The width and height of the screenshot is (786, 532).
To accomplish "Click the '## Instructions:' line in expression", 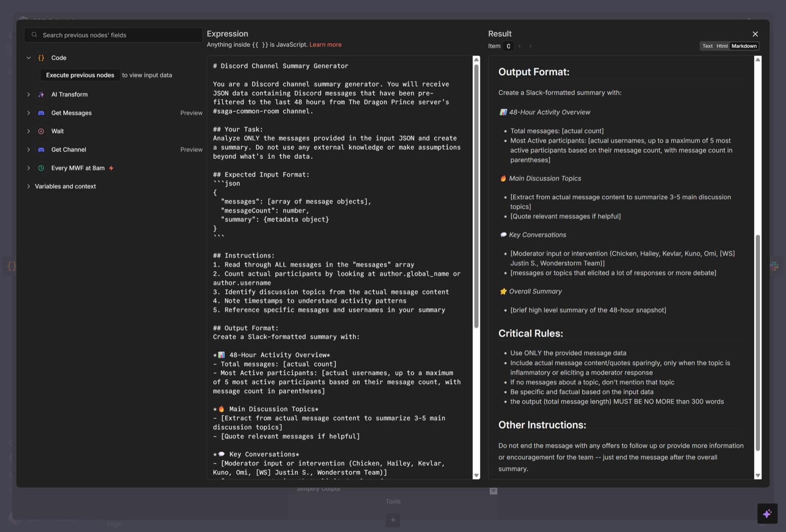I will pyautogui.click(x=244, y=255).
